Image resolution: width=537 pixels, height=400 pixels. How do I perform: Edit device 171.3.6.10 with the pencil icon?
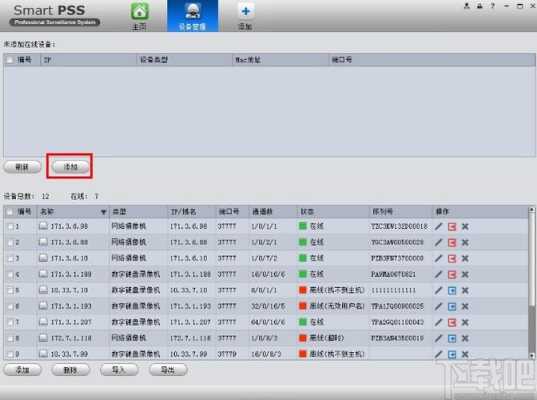pos(439,258)
